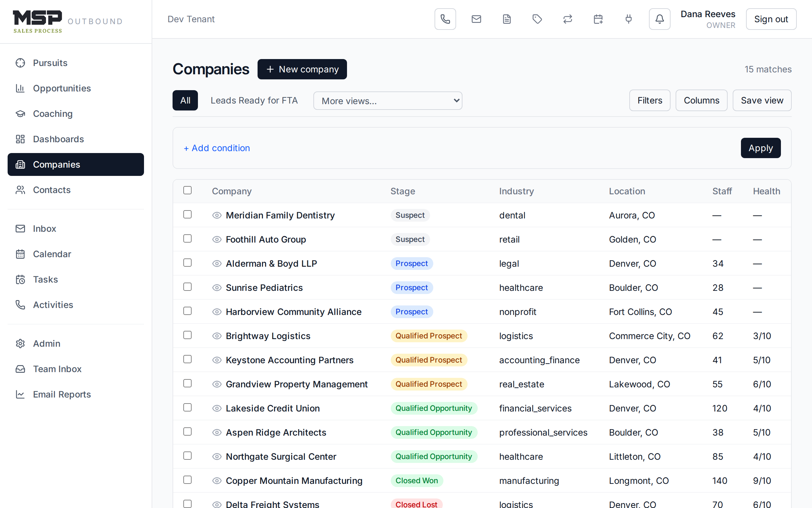This screenshot has height=508, width=812.
Task: Click the Industry column header
Action: pyautogui.click(x=516, y=191)
